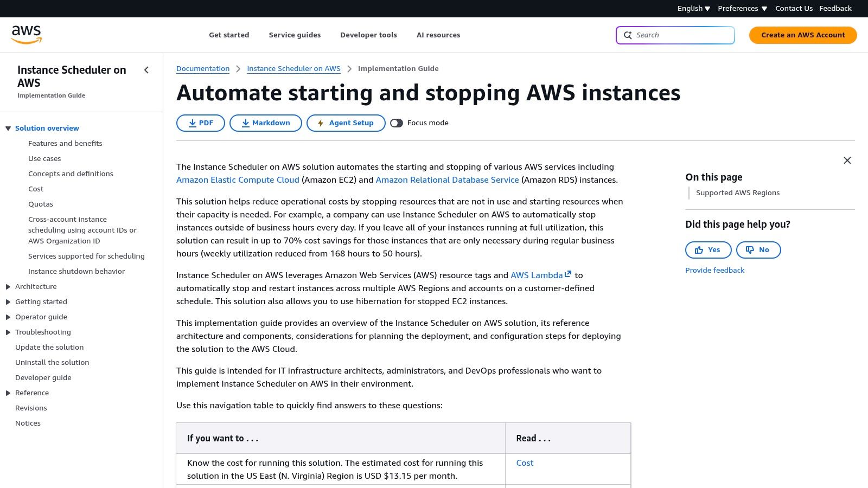Open the Feedback link
868x488 pixels.
[835, 9]
